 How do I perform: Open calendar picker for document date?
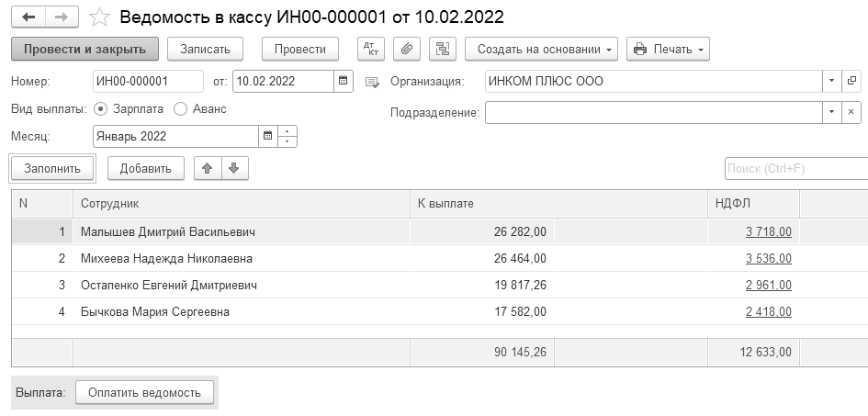click(x=343, y=82)
